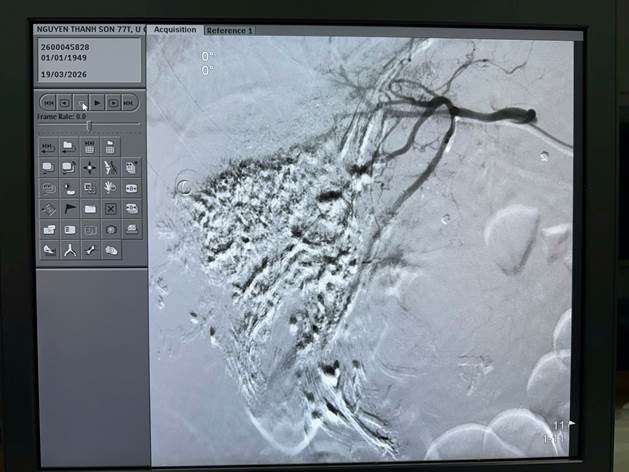The width and height of the screenshot is (629, 472).
Task: Open the folder-with-arrow icon in the top toolbox row
Action: [x=69, y=146]
